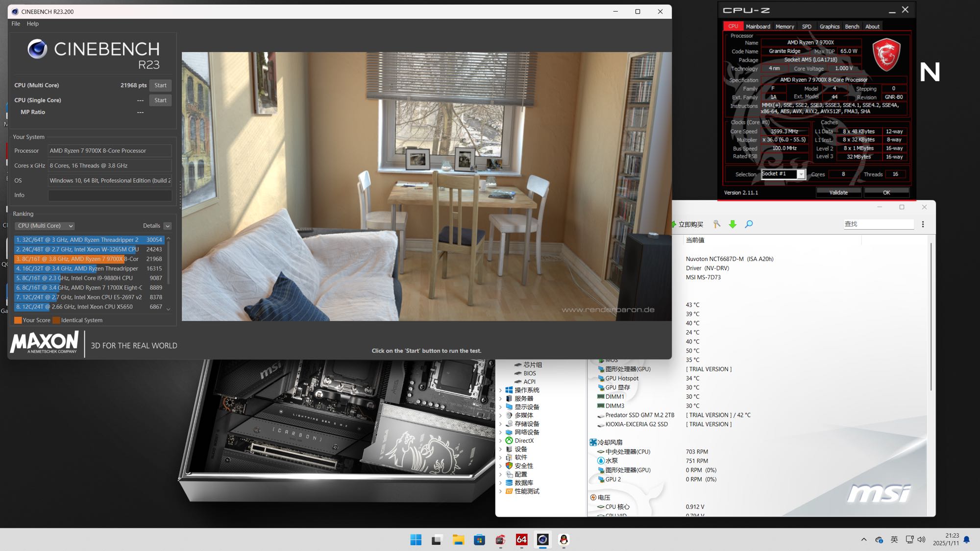The height and width of the screenshot is (551, 980).
Task: Expand the 操作系统 node in AIDA64 tree
Action: click(500, 390)
